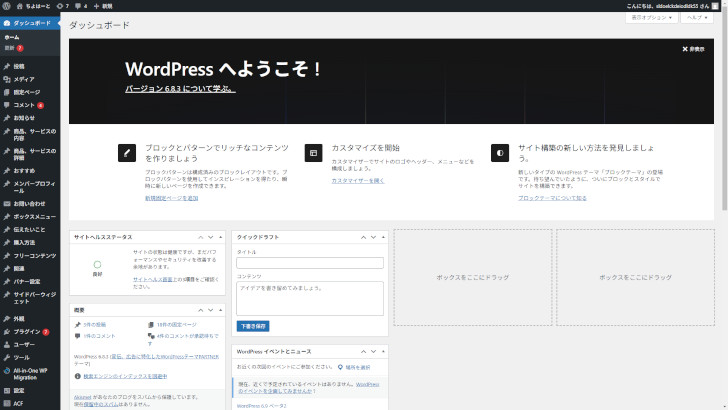Select the ホーム submenu item
Image resolution: width=728 pixels, height=410 pixels.
12,37
